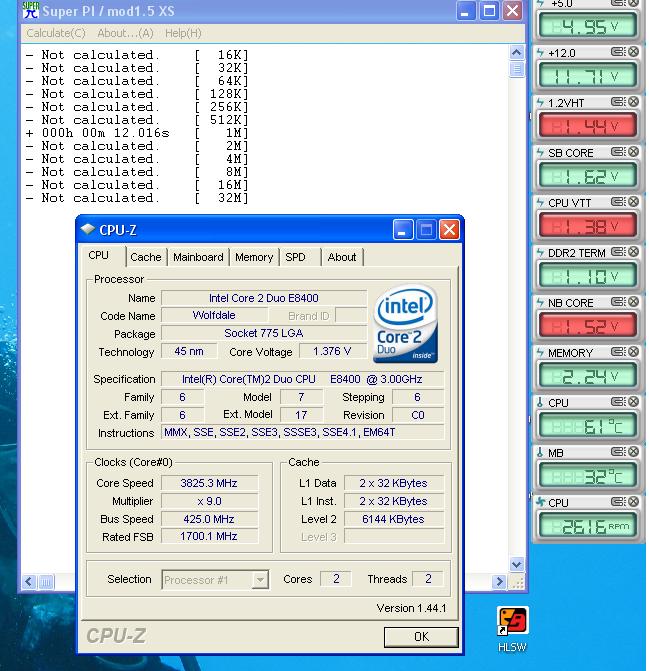Click the instructions field starting 'MMX, SSE'
The height and width of the screenshot is (671, 649).
302,433
